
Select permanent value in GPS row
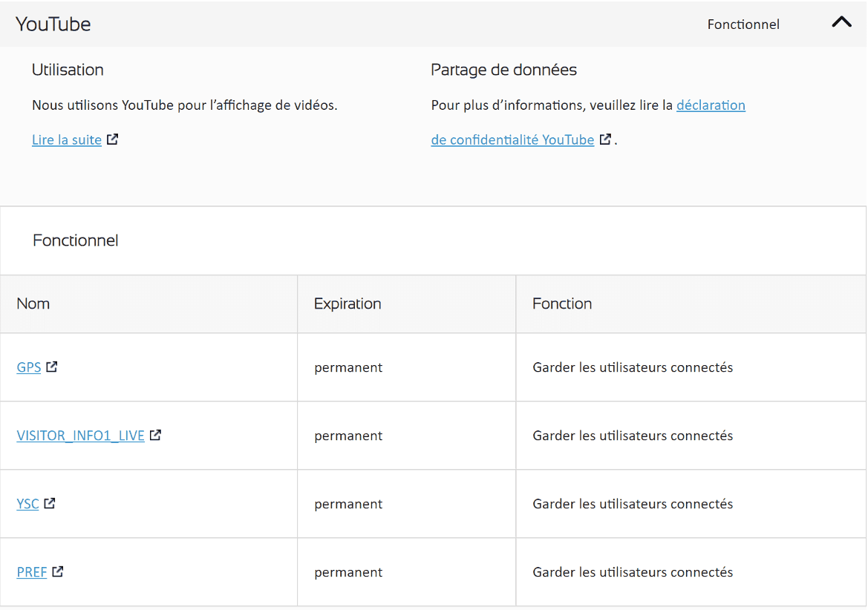pos(348,368)
